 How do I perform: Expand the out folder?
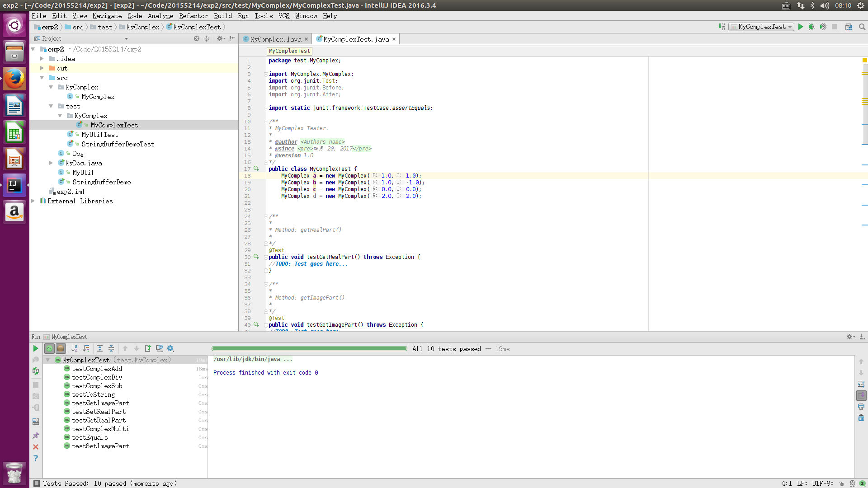(42, 68)
